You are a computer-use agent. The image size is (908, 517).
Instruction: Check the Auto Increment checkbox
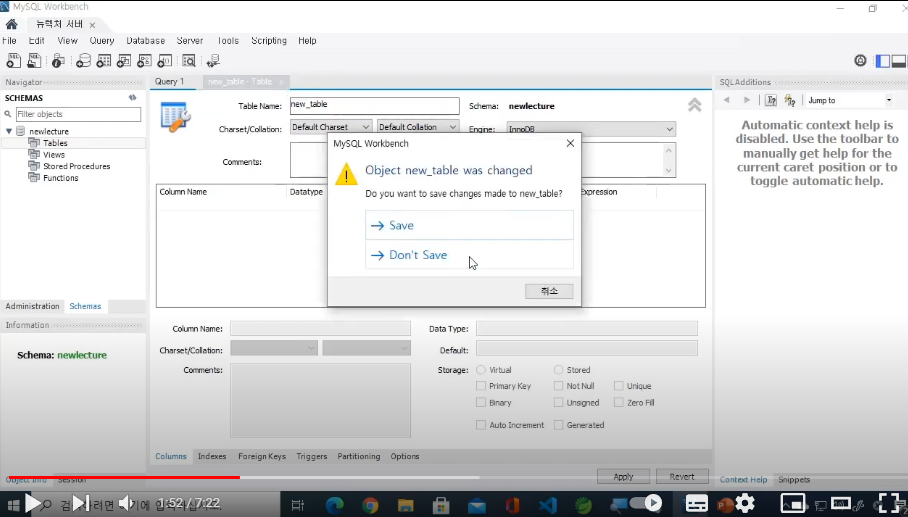click(481, 425)
